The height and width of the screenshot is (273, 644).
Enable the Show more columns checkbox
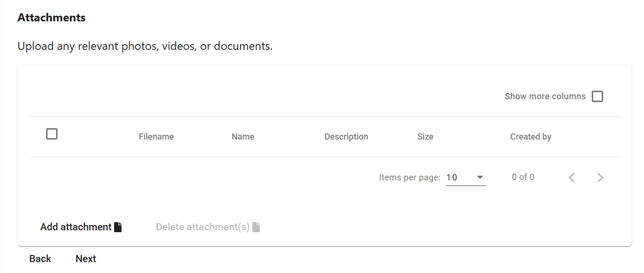pyautogui.click(x=597, y=96)
